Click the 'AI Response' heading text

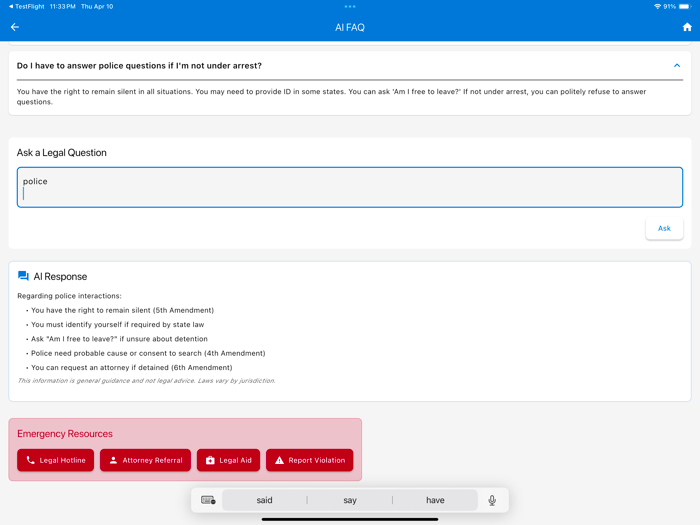pyautogui.click(x=60, y=276)
